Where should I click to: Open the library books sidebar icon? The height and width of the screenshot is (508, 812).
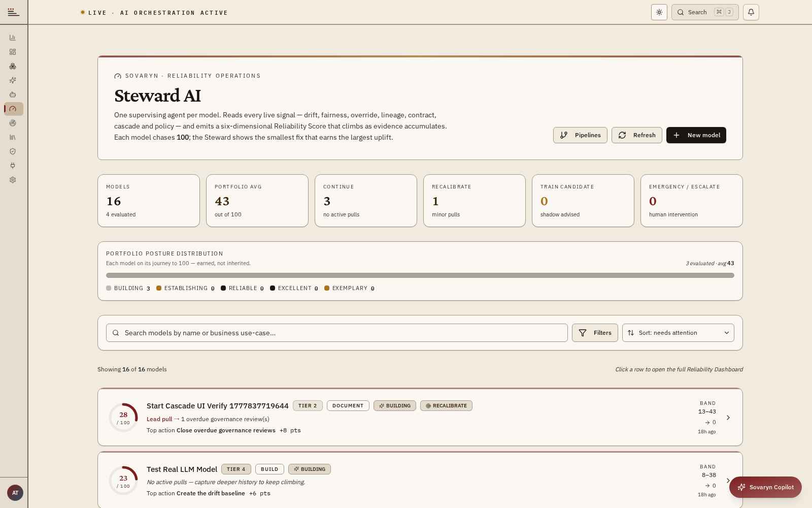pyautogui.click(x=13, y=137)
